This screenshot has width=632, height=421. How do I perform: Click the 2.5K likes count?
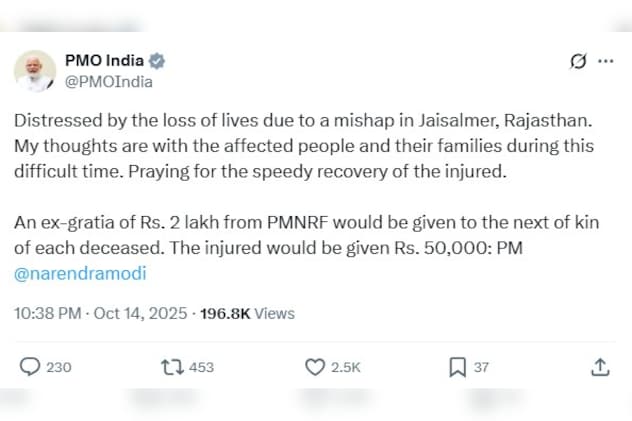(x=345, y=367)
